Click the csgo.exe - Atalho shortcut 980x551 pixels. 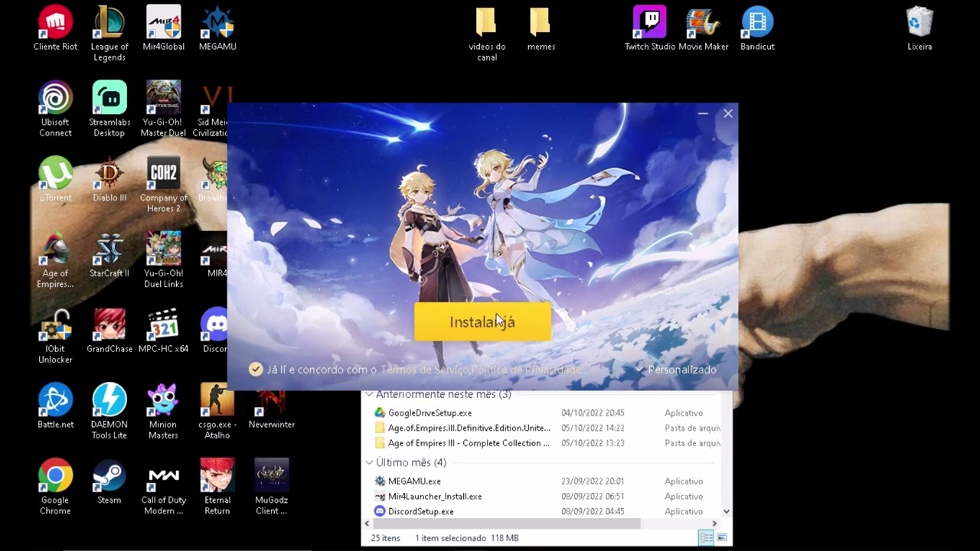(x=217, y=412)
